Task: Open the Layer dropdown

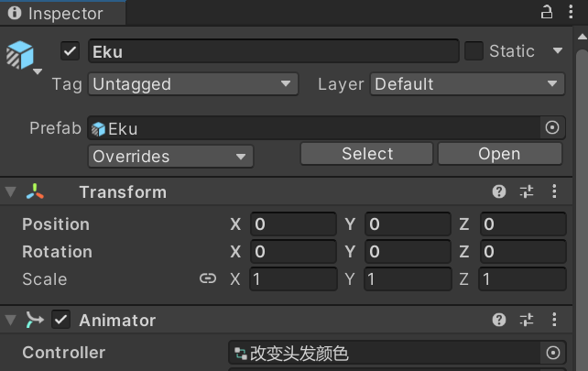Action: [x=467, y=84]
